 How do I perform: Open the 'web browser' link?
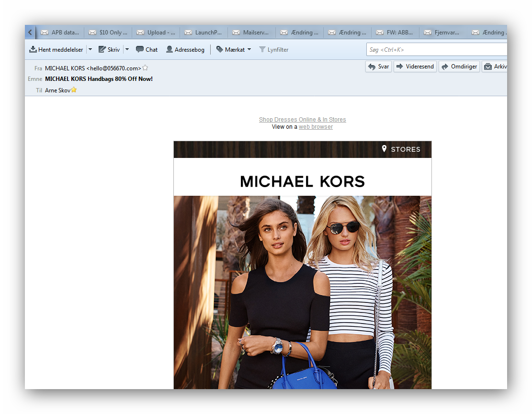[x=316, y=126]
